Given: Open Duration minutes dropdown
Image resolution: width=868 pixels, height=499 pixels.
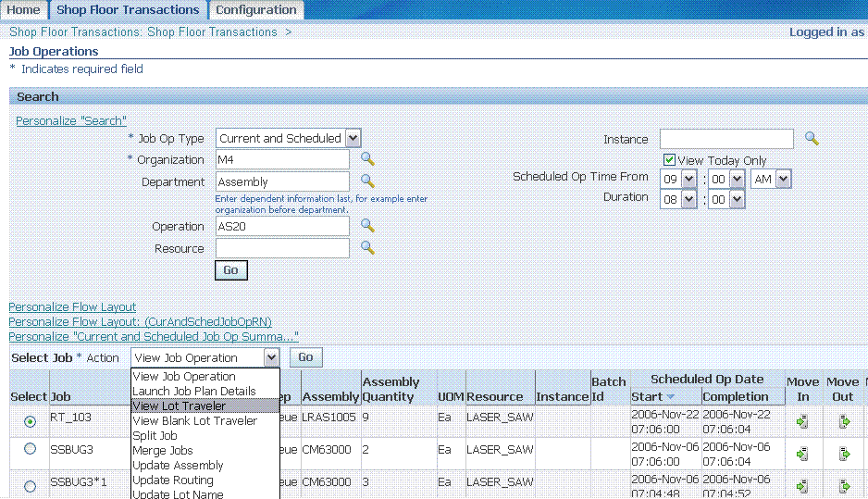Looking at the screenshot, I should [x=737, y=199].
